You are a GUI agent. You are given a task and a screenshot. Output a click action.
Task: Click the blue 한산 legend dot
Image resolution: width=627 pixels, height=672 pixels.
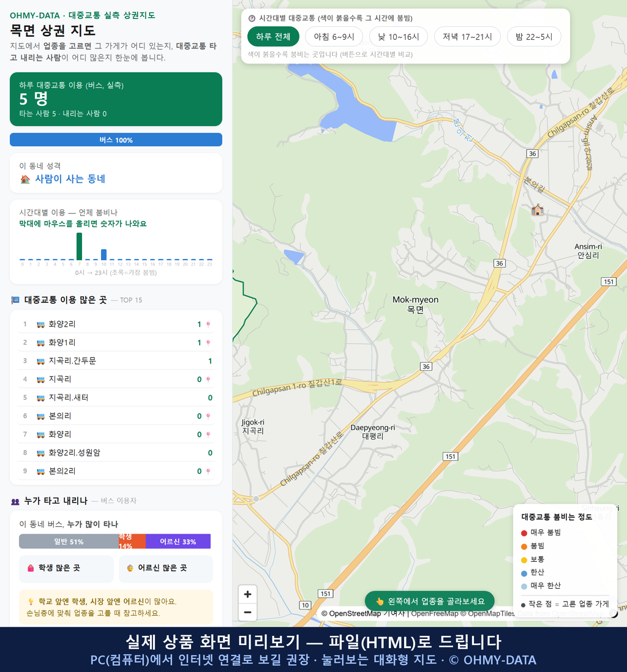coord(524,573)
